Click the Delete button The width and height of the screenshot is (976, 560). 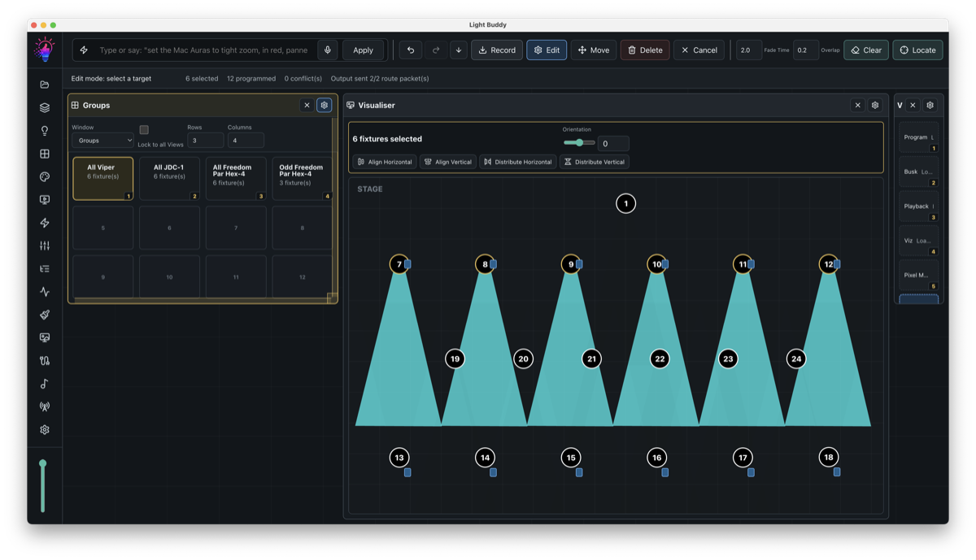point(645,50)
